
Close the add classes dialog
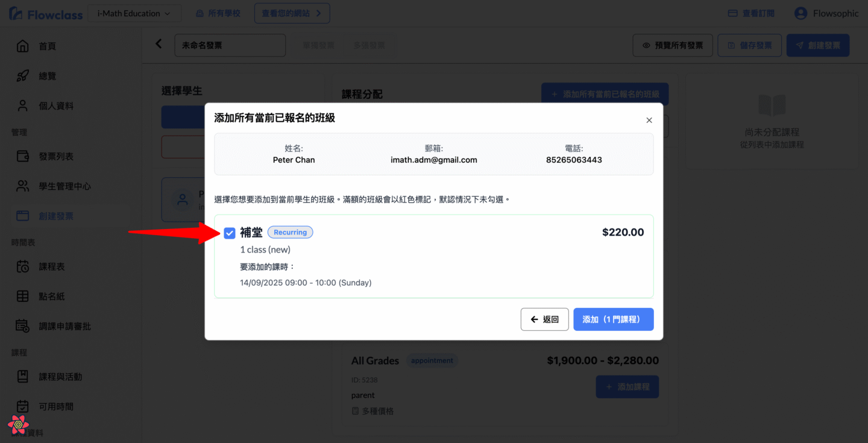[x=649, y=120]
